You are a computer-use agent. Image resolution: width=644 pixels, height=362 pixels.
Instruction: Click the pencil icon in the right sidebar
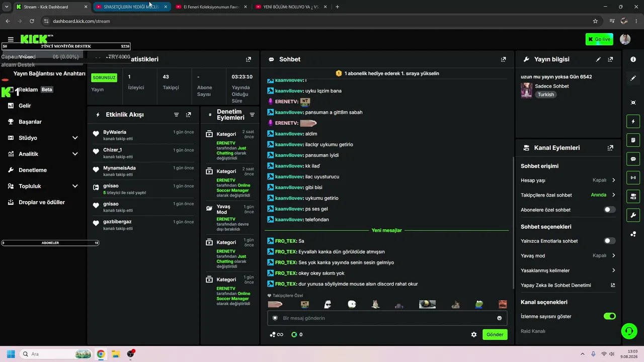(633, 78)
